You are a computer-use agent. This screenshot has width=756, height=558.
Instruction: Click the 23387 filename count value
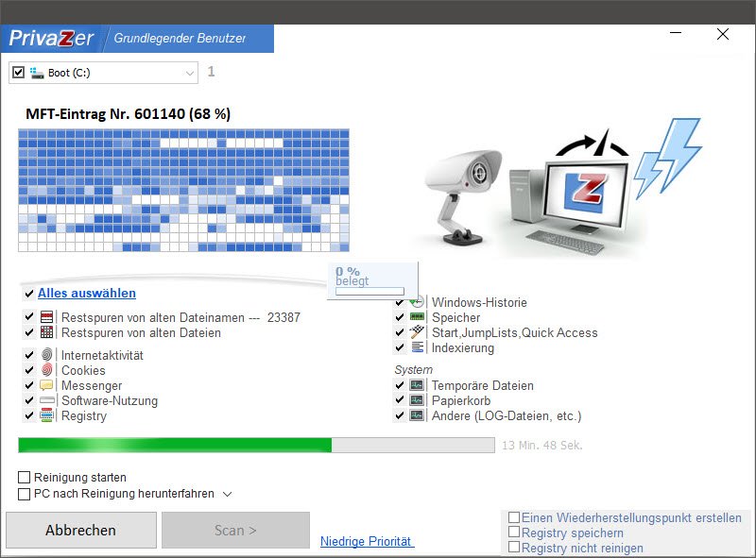point(284,317)
